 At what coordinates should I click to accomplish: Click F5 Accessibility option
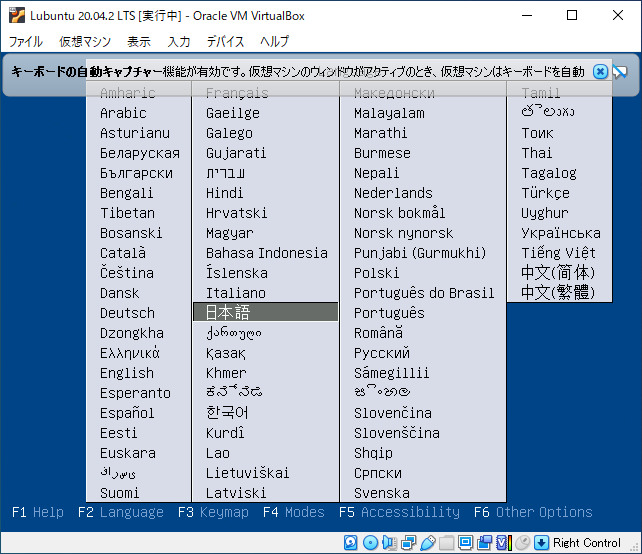click(399, 512)
